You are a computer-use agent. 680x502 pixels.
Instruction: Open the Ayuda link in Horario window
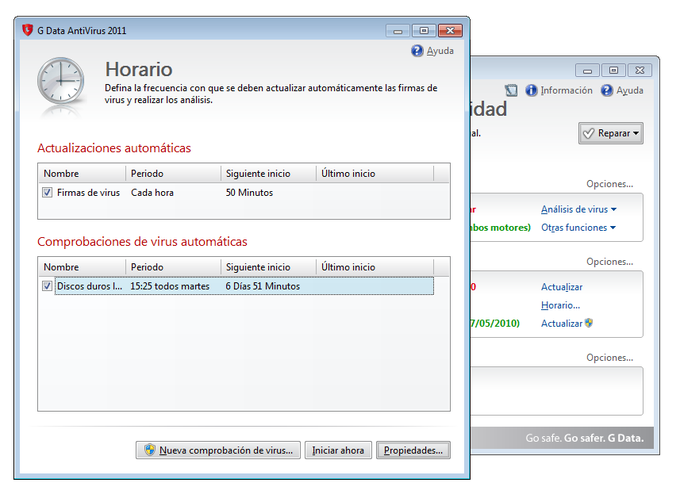click(440, 51)
